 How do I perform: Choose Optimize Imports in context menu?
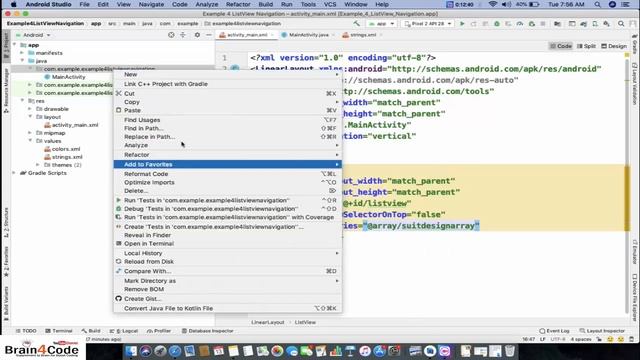(227, 182)
